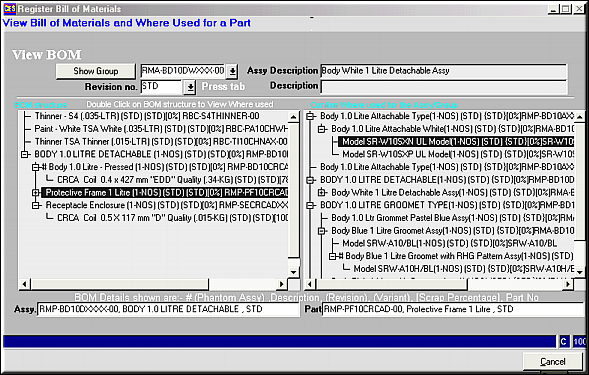Click left arrow of right tree horizontal scrollbar
This screenshot has width=589, height=375.
point(310,284)
